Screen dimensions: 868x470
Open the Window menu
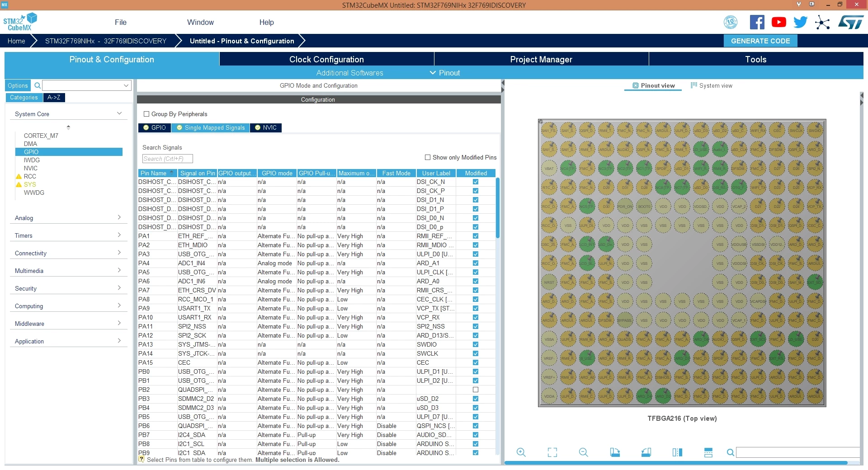coord(200,22)
